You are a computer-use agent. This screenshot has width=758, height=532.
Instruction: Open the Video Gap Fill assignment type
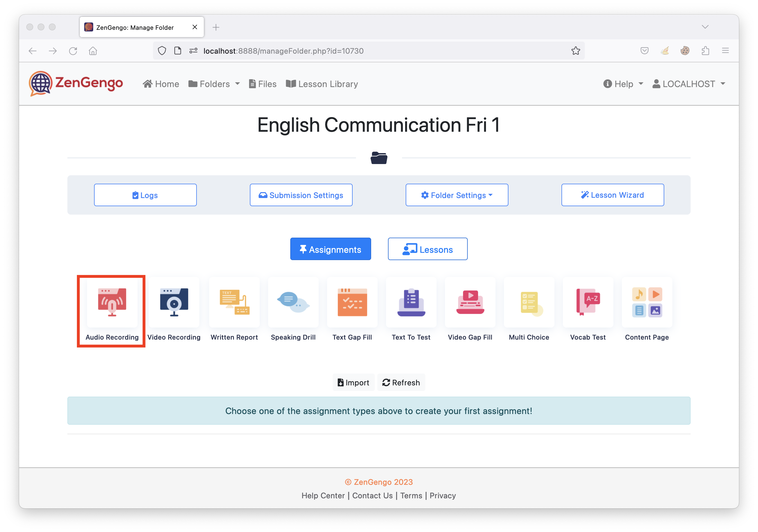(470, 303)
